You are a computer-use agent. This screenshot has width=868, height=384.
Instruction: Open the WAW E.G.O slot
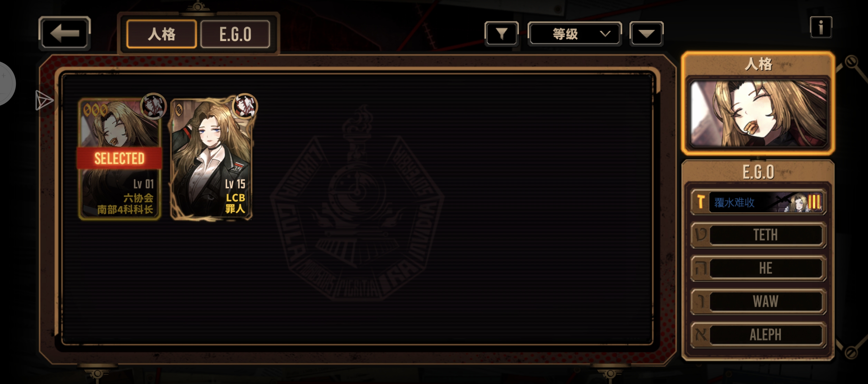(758, 301)
